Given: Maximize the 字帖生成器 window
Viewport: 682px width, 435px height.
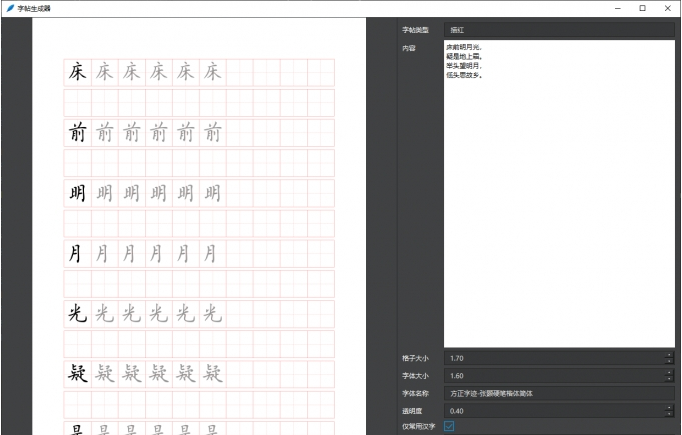Looking at the screenshot, I should coord(641,8).
